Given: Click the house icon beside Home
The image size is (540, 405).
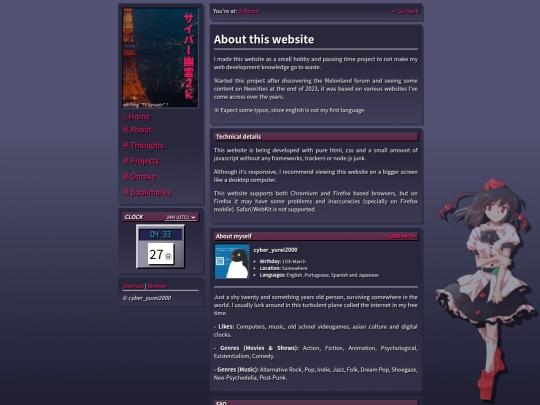Looking at the screenshot, I should tap(125, 117).
